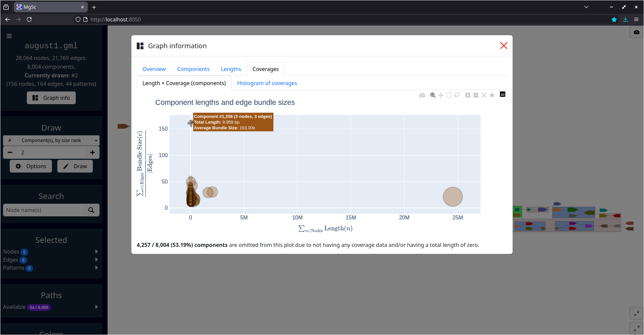Switch to the Lengths tab

(231, 69)
